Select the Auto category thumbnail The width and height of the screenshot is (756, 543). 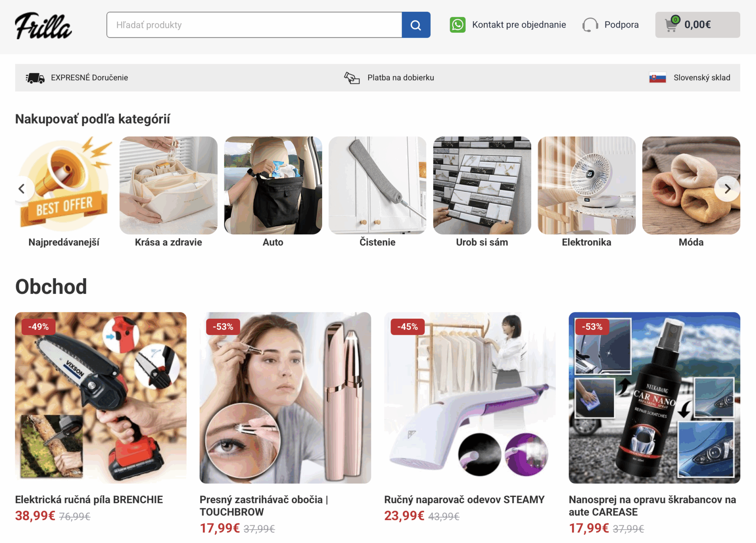[273, 185]
